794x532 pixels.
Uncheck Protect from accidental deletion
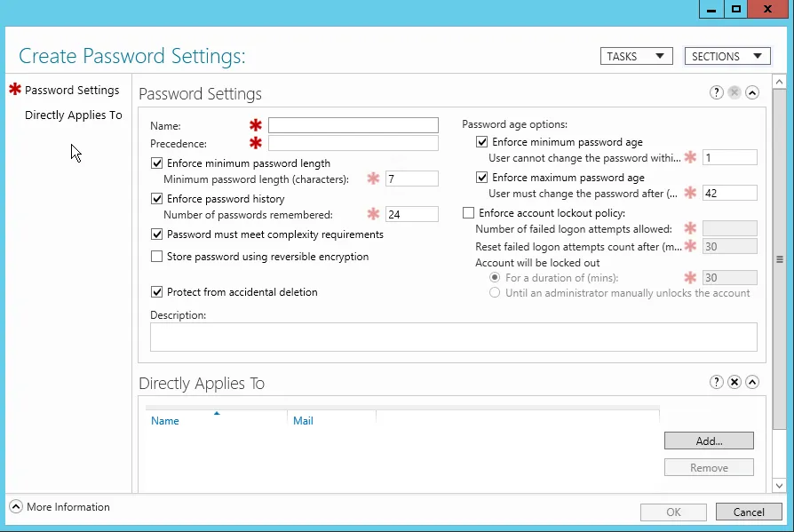157,291
